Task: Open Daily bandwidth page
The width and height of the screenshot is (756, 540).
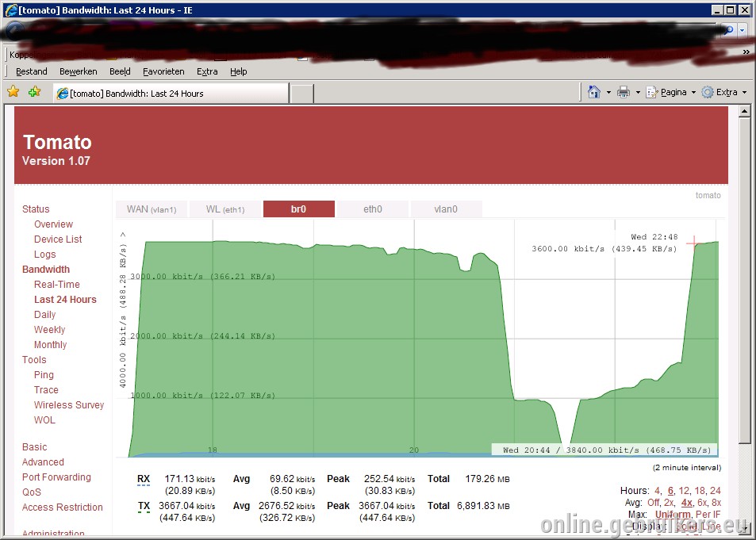Action: tap(45, 314)
